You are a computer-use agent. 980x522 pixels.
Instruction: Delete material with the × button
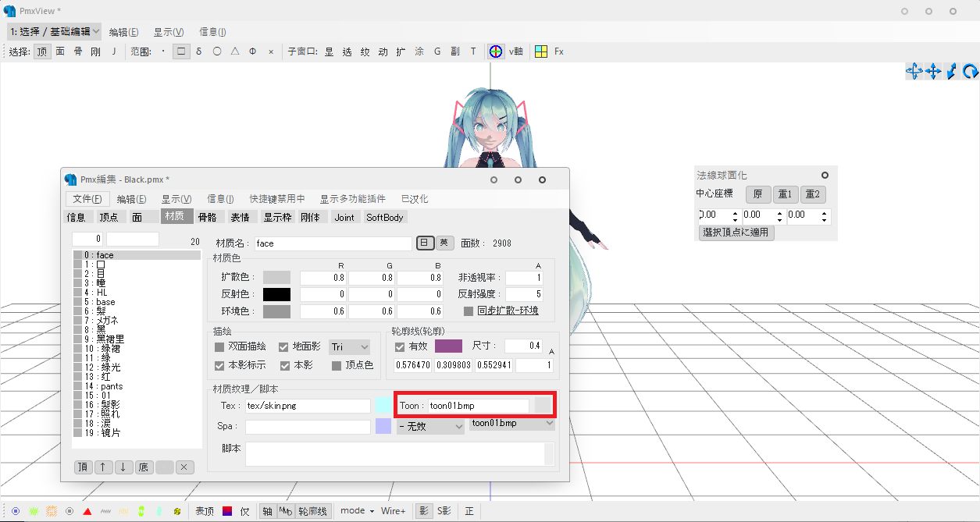tap(185, 467)
